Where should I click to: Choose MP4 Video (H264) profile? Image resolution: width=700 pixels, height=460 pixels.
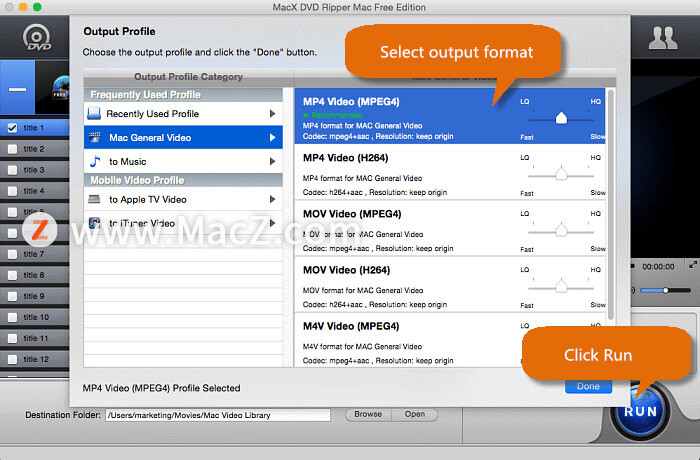[x=450, y=172]
